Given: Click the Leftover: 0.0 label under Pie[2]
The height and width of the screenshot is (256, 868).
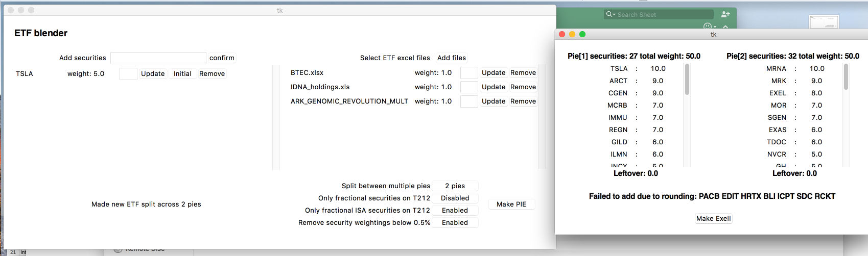Looking at the screenshot, I should point(794,173).
